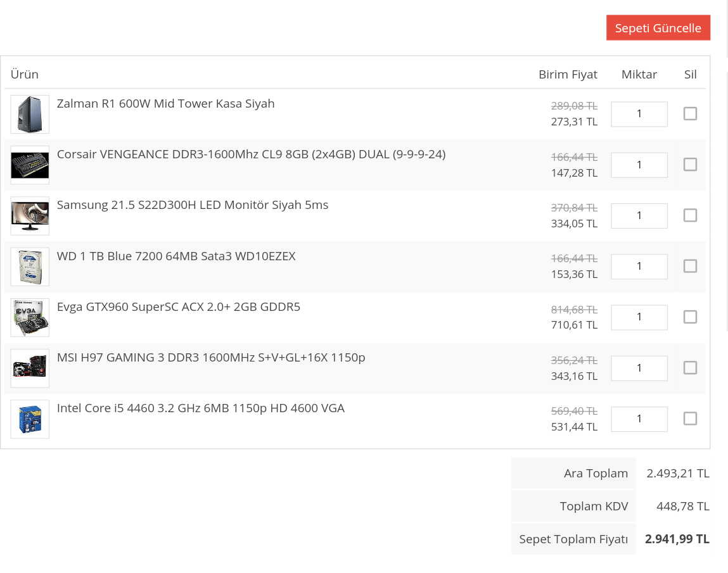
Task: Open Zalman R1 600W Mid Tower product link
Action: 166,103
